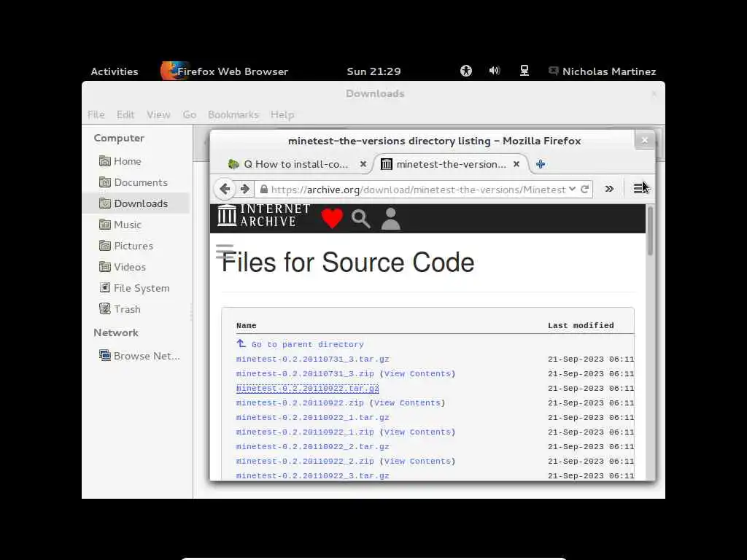Show more toolbar items via the double chevron

[x=609, y=189]
